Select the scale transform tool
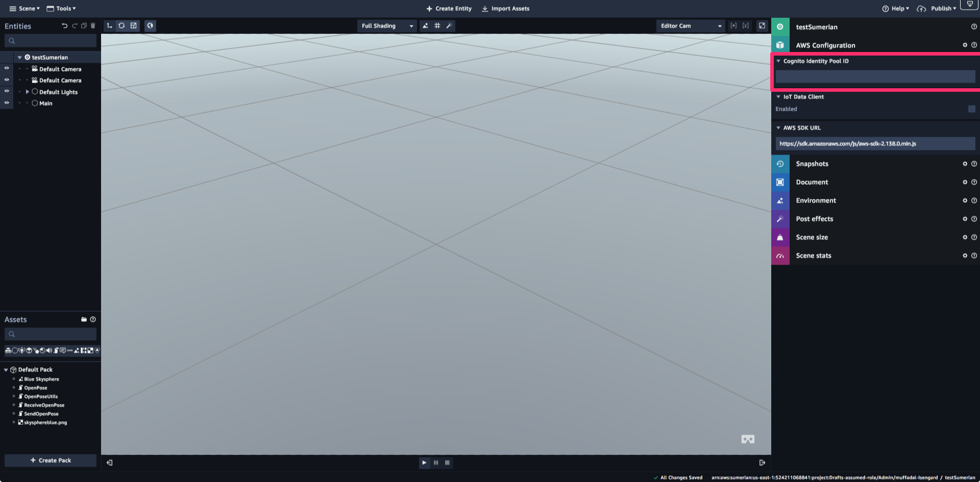Screen dimensions: 980x482 [x=134, y=26]
